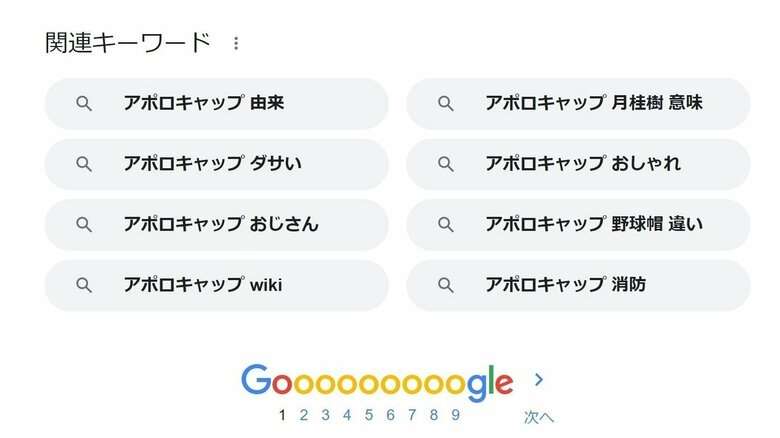Select the アポロキャップ おしゃれ related search
Screen dimensions: 780x438
coord(578,164)
